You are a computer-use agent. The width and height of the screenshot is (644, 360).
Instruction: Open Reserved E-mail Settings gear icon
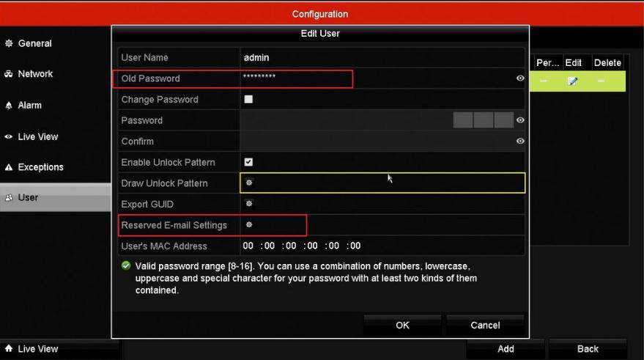click(249, 224)
